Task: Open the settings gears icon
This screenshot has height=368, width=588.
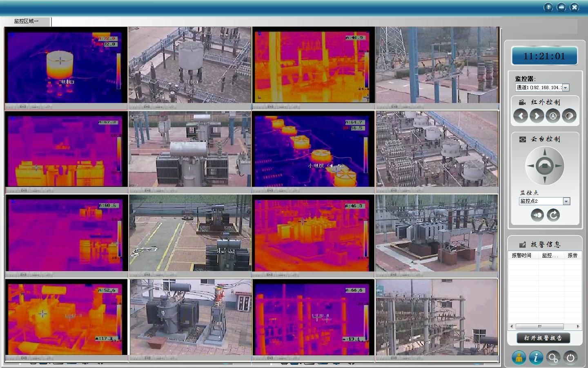Action: pos(553,358)
